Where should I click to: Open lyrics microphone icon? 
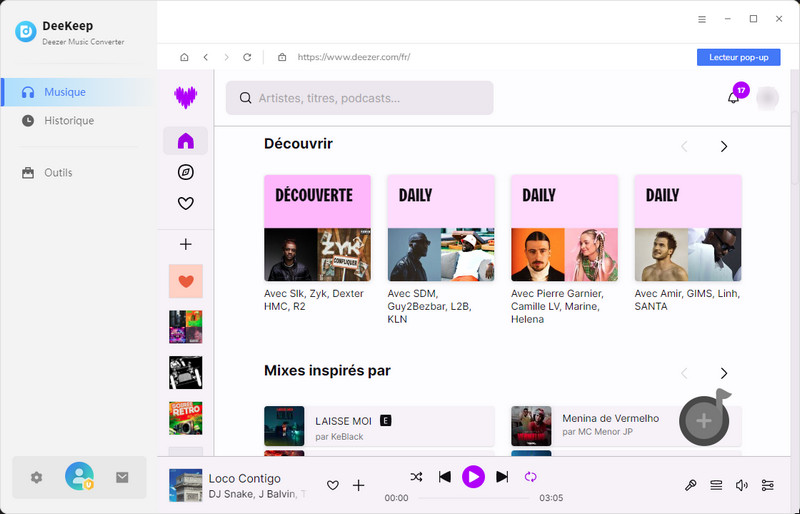(x=690, y=485)
